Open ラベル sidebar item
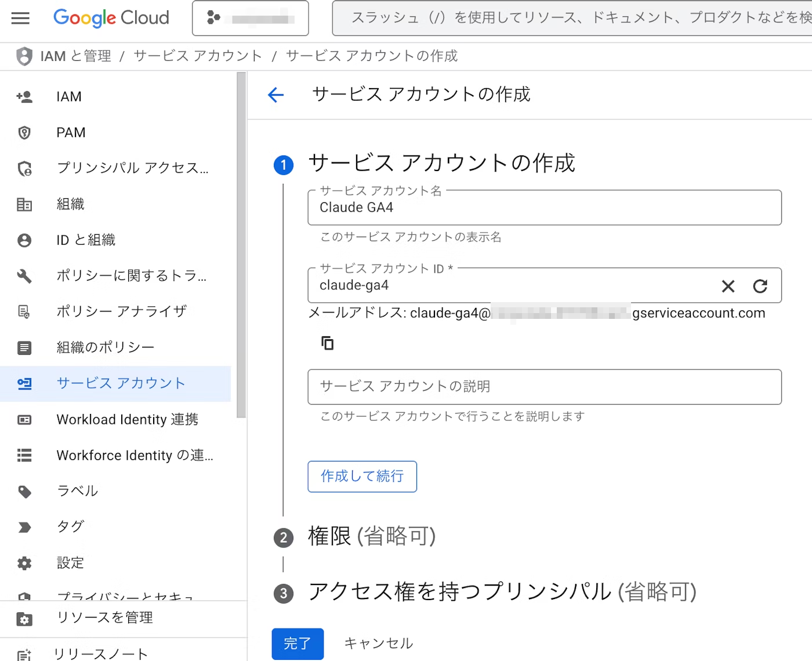The height and width of the screenshot is (661, 812). 77,491
